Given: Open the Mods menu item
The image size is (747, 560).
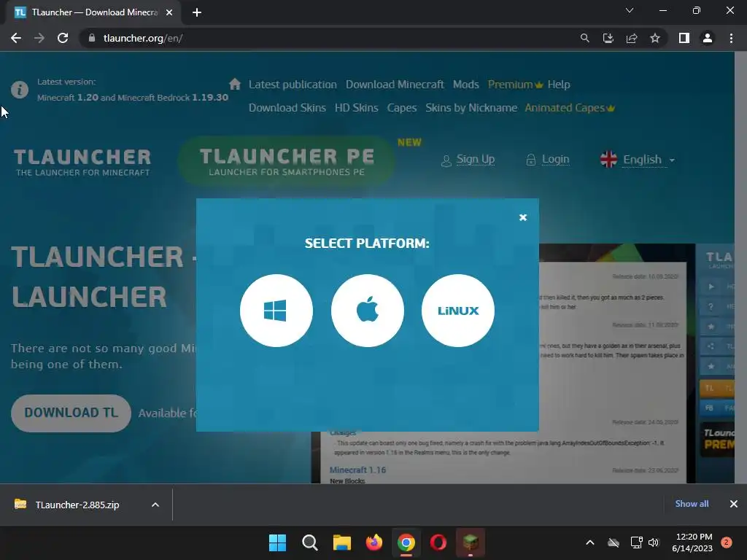Looking at the screenshot, I should (x=465, y=85).
